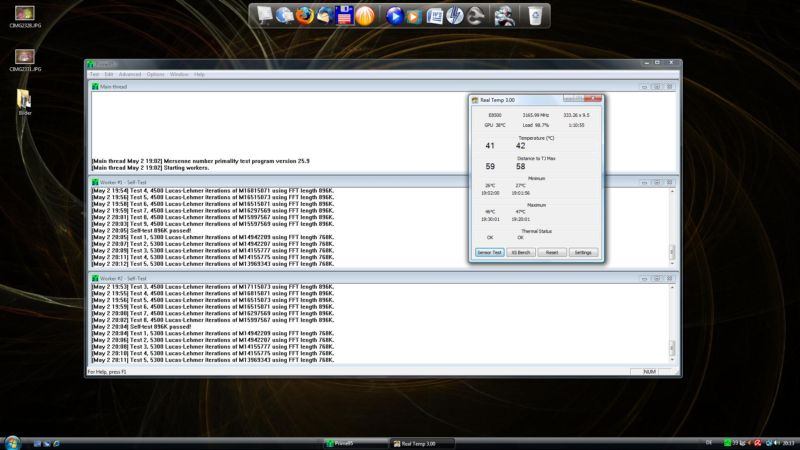Open Prime95 Test menu
Image resolution: width=800 pixels, height=450 pixels.
coord(95,74)
